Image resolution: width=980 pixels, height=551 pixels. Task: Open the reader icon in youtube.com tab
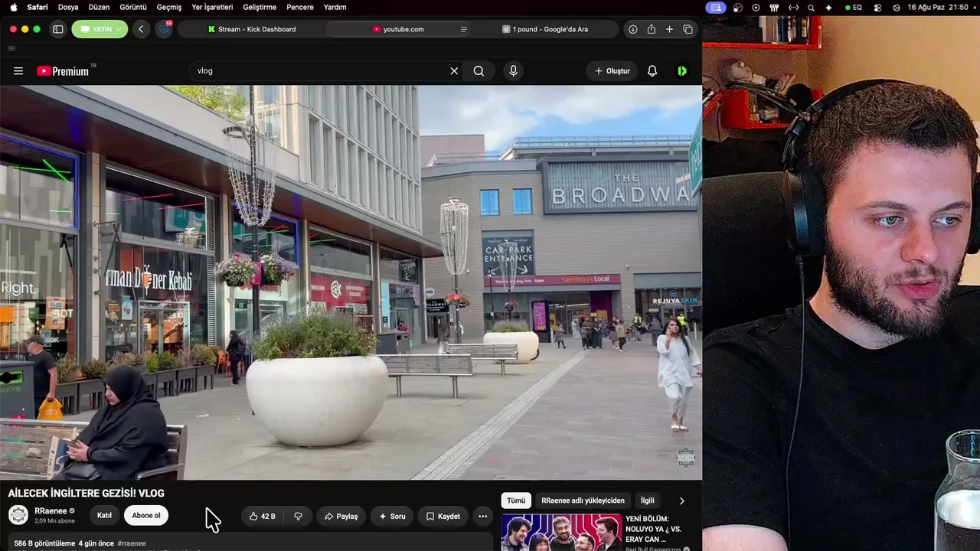(x=463, y=29)
